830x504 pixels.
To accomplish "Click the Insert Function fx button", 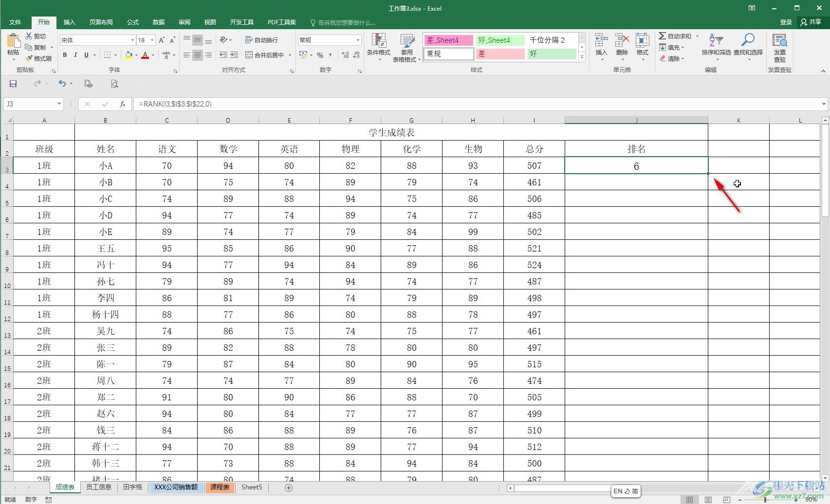I will (123, 104).
